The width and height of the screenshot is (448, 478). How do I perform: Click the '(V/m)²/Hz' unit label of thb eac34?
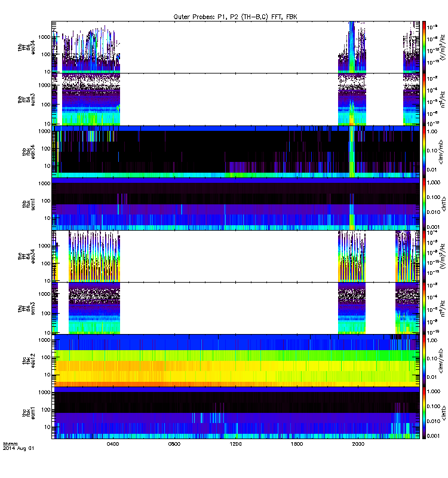tap(443, 47)
